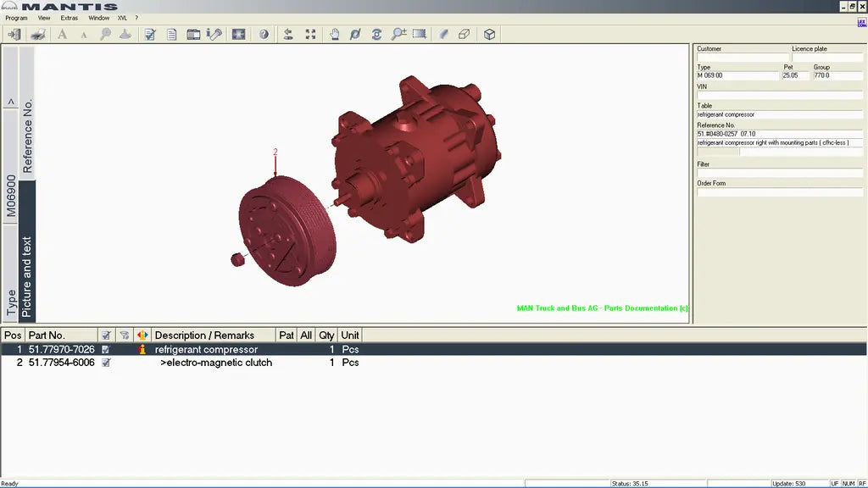Select the Type vertical tab
This screenshot has width=868, height=488.
click(x=11, y=302)
